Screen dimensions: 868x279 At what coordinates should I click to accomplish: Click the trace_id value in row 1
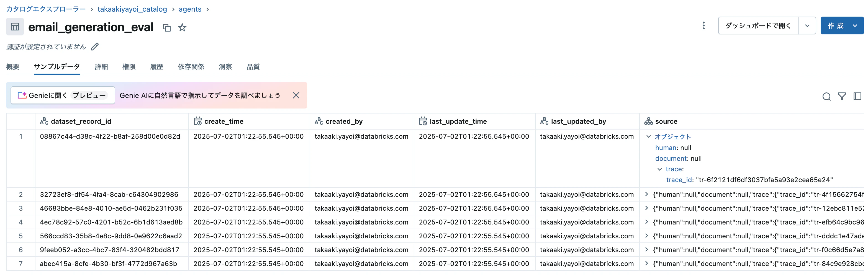tap(764, 180)
